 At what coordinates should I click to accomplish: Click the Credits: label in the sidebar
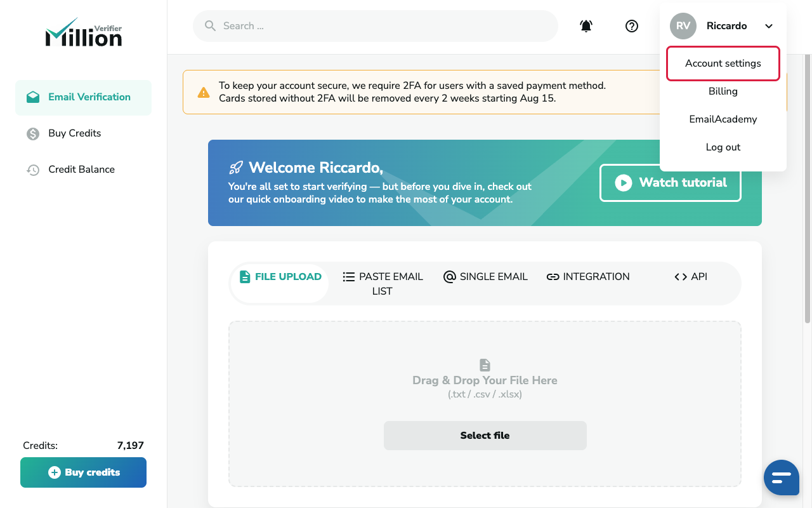tap(40, 446)
